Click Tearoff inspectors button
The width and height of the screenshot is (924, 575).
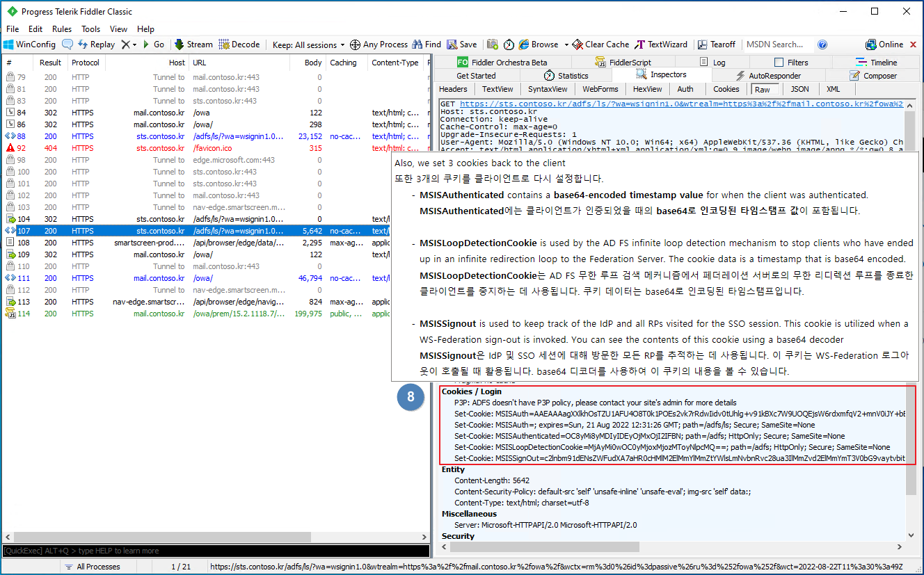pos(717,44)
